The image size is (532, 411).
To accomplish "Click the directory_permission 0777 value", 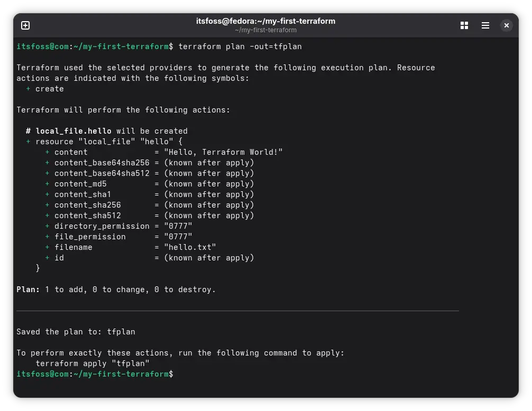I will coord(182,226).
